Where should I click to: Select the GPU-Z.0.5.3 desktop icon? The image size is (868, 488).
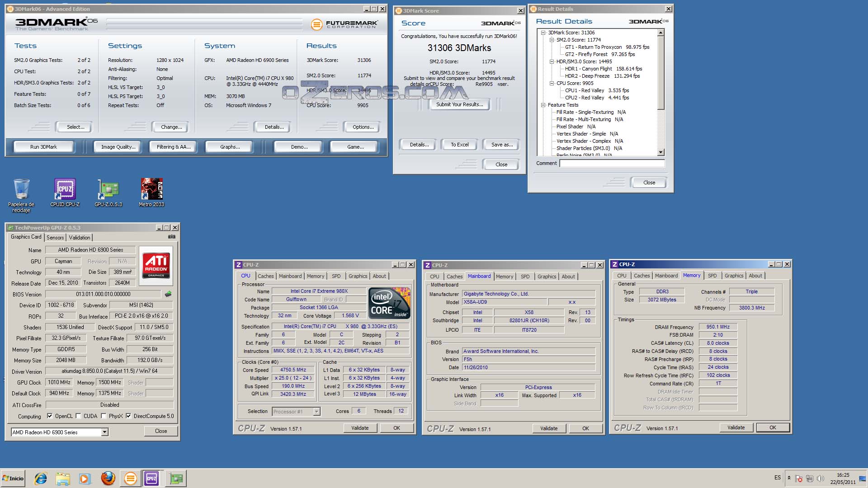[x=108, y=192]
